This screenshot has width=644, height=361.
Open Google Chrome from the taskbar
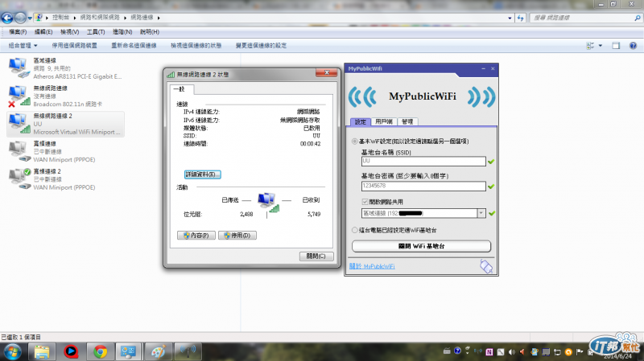[100, 351]
